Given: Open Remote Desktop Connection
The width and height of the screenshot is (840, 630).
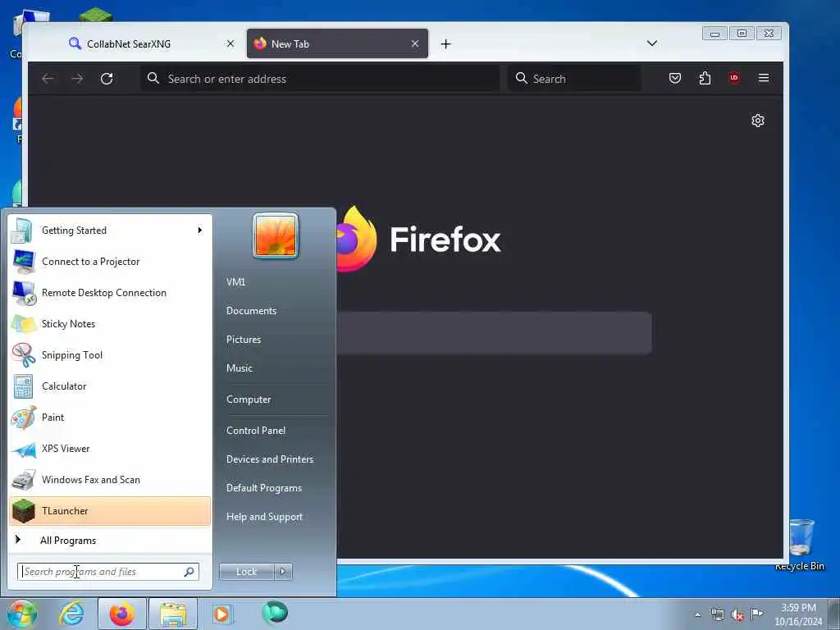Looking at the screenshot, I should point(110,293).
